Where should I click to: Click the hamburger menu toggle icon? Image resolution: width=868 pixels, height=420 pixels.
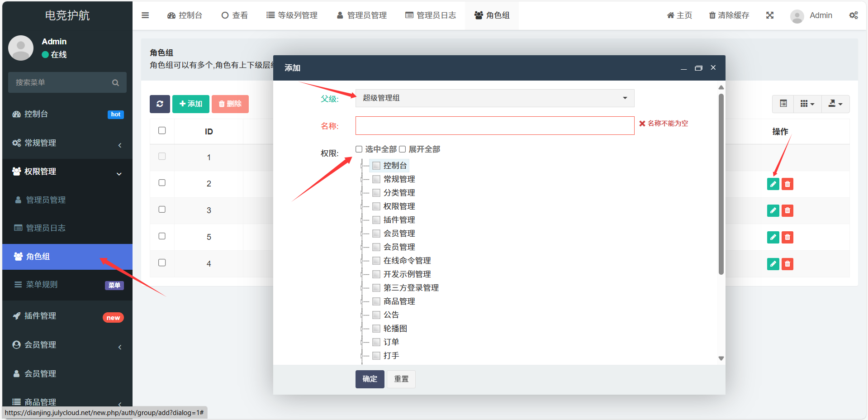(145, 15)
